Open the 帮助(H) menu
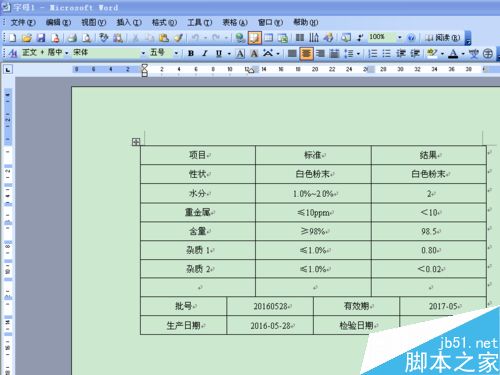 (305, 22)
